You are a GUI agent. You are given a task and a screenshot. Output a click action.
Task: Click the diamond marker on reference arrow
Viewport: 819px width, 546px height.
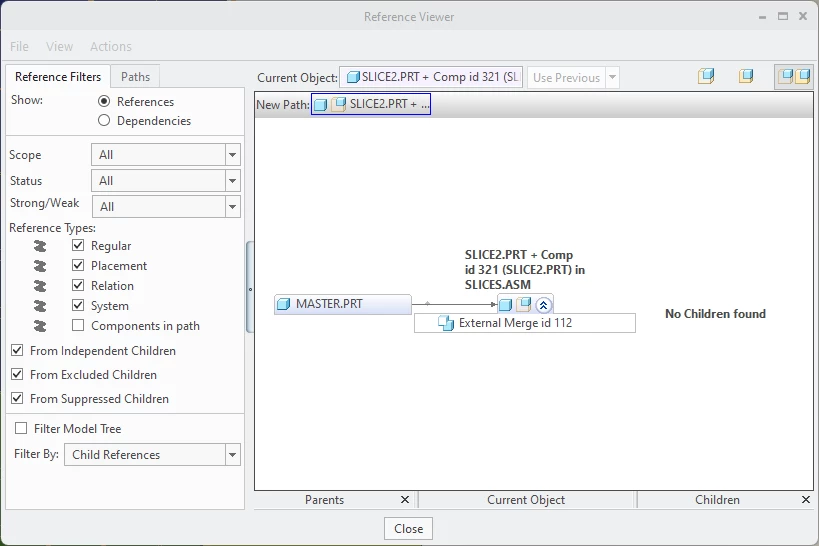pyautogui.click(x=427, y=304)
